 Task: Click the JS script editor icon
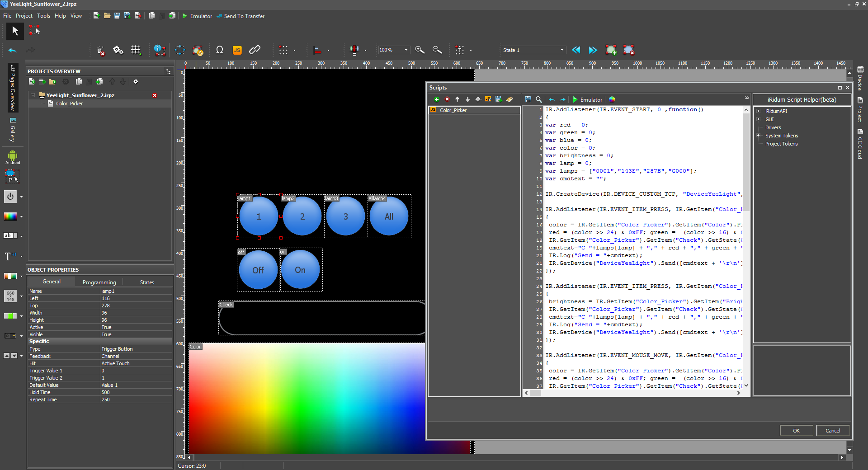(x=237, y=50)
